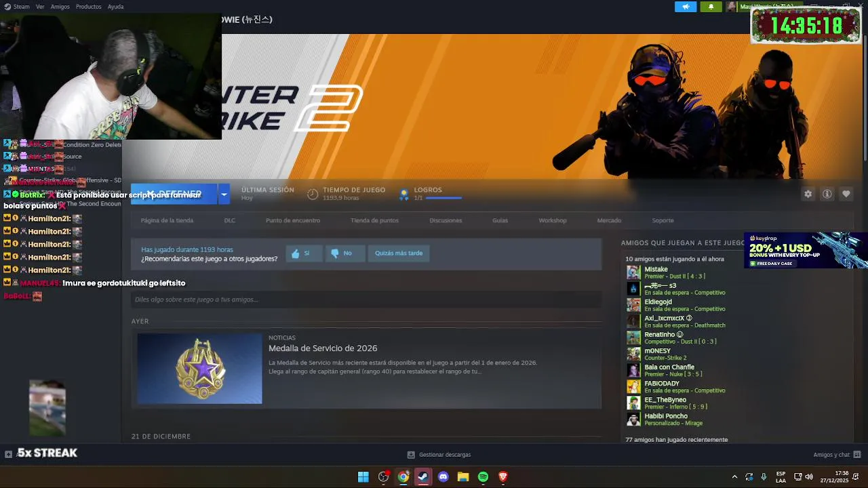Open the Discusiones tab
The image size is (868, 488).
446,220
